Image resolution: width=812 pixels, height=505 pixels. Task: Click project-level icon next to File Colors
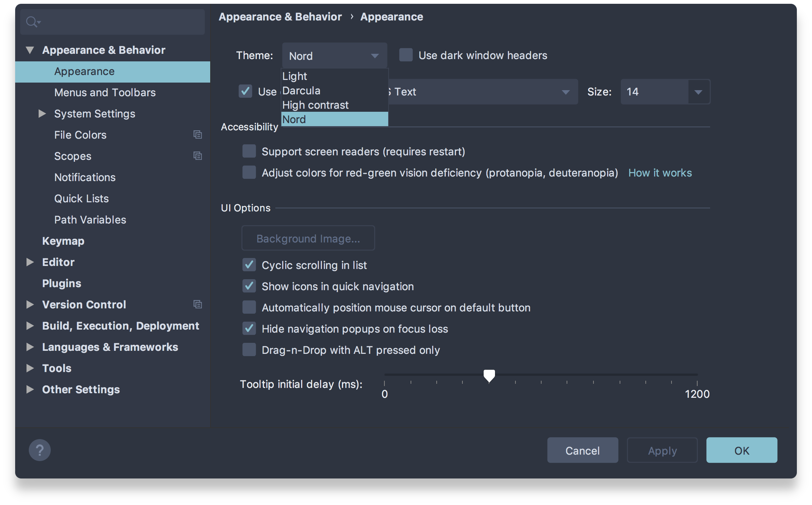[197, 135]
